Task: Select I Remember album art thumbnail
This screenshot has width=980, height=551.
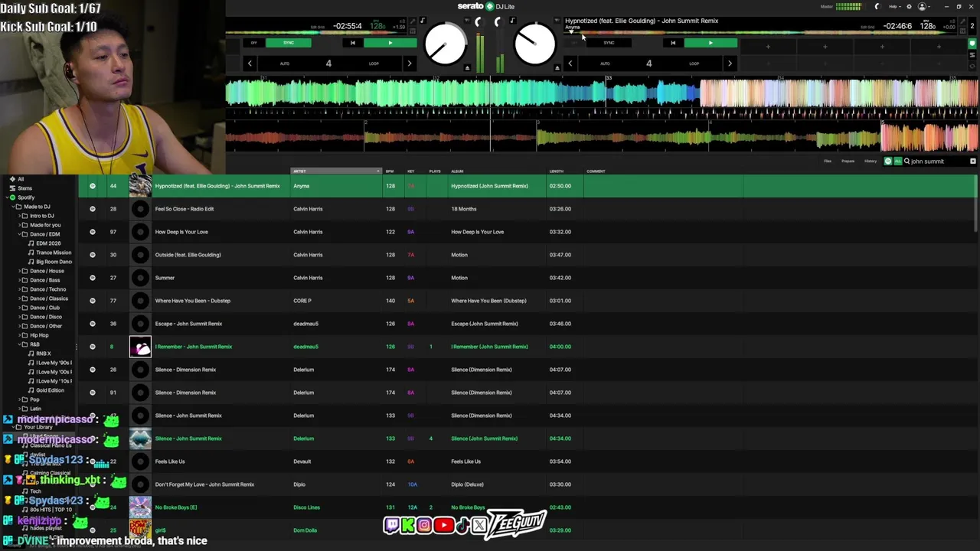Action: [x=140, y=347]
